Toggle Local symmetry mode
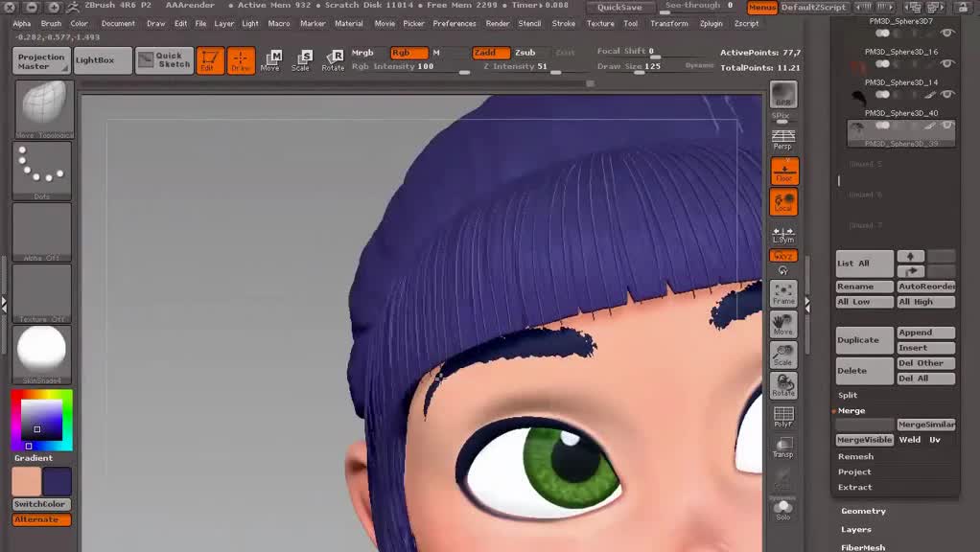The image size is (980, 552). [783, 201]
